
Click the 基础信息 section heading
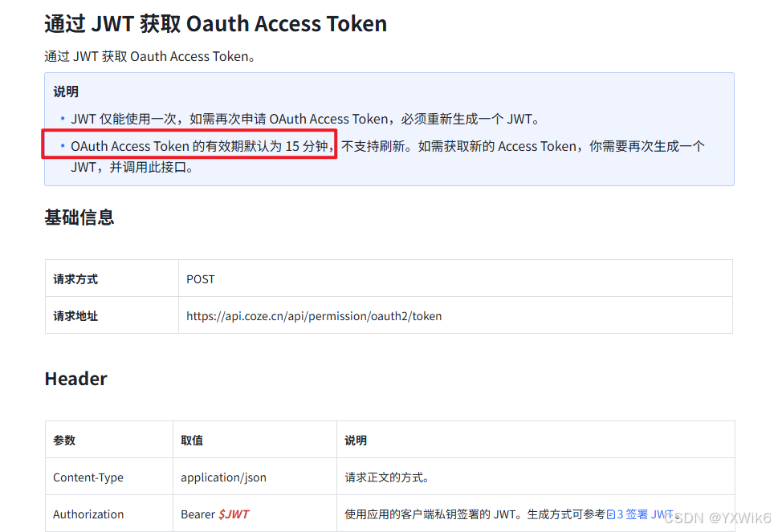tap(79, 217)
